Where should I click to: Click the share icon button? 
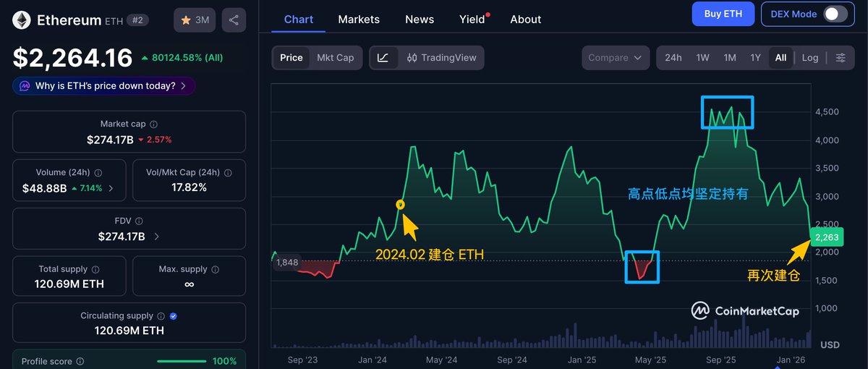click(x=234, y=20)
